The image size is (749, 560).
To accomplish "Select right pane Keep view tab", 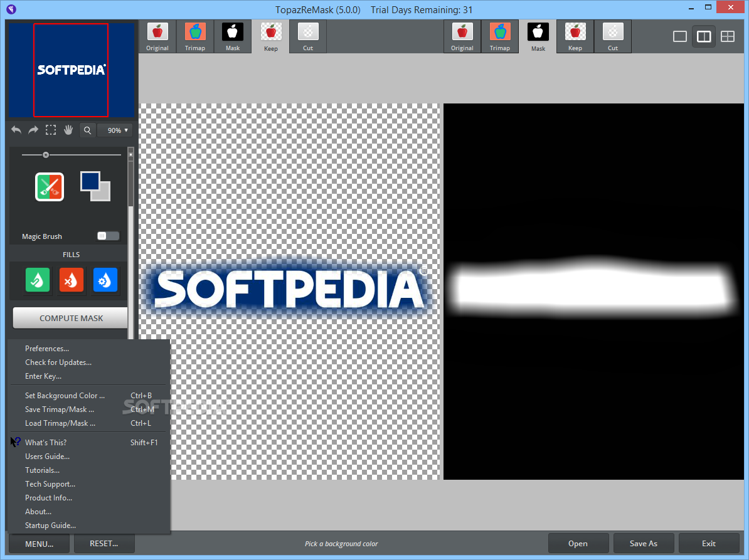I will point(575,37).
